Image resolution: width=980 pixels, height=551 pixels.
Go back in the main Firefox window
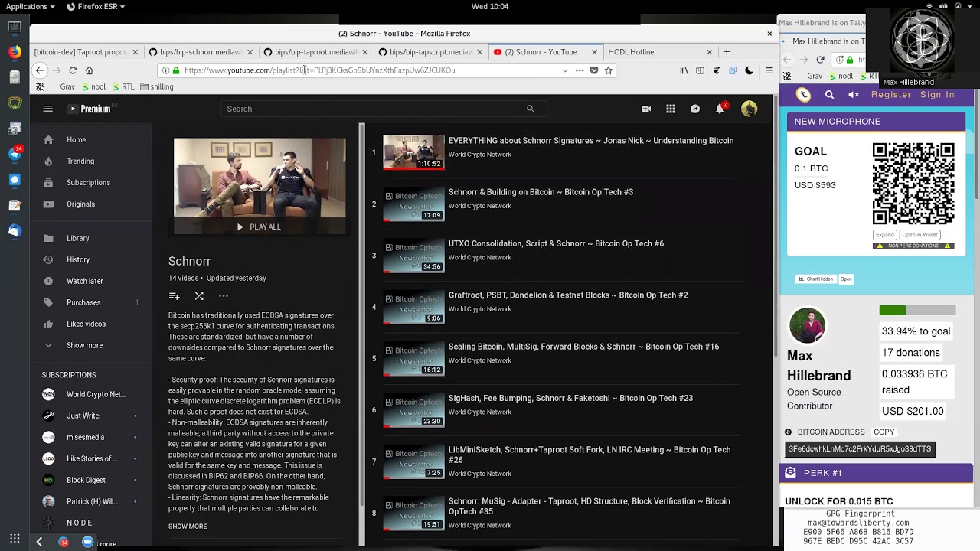pyautogui.click(x=40, y=70)
